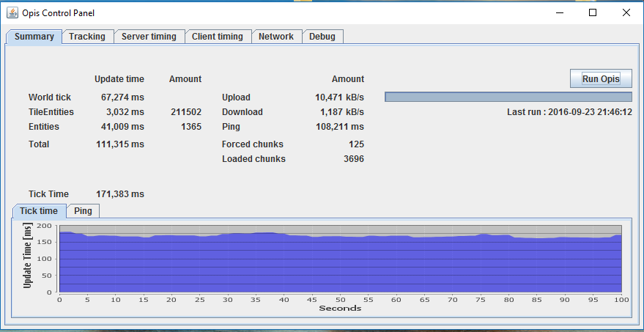Click the Upload value 10,471 kB/s

(x=340, y=97)
